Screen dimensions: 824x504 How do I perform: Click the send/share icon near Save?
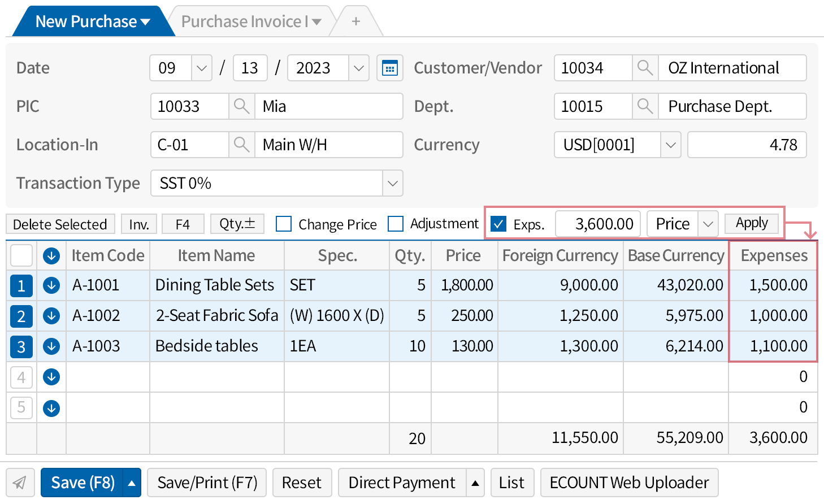click(x=20, y=483)
